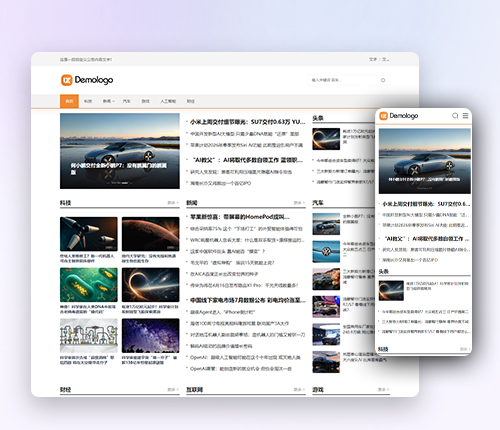Expand the 新闻 navigation dropdown
This screenshot has height=430, width=500.
(x=108, y=101)
